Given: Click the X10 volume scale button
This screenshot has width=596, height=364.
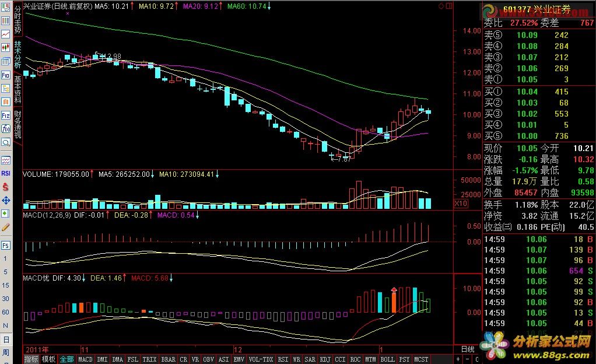Looking at the screenshot, I should [x=461, y=204].
